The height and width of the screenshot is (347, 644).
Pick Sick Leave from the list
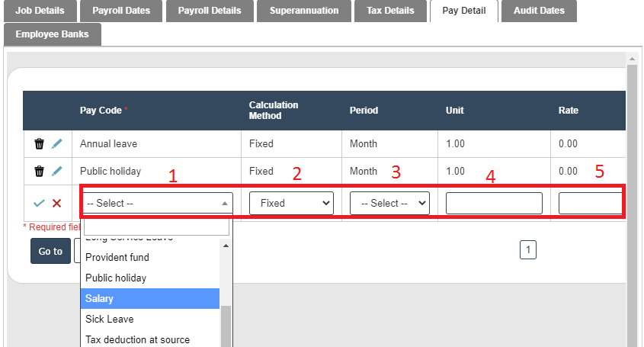coord(150,320)
